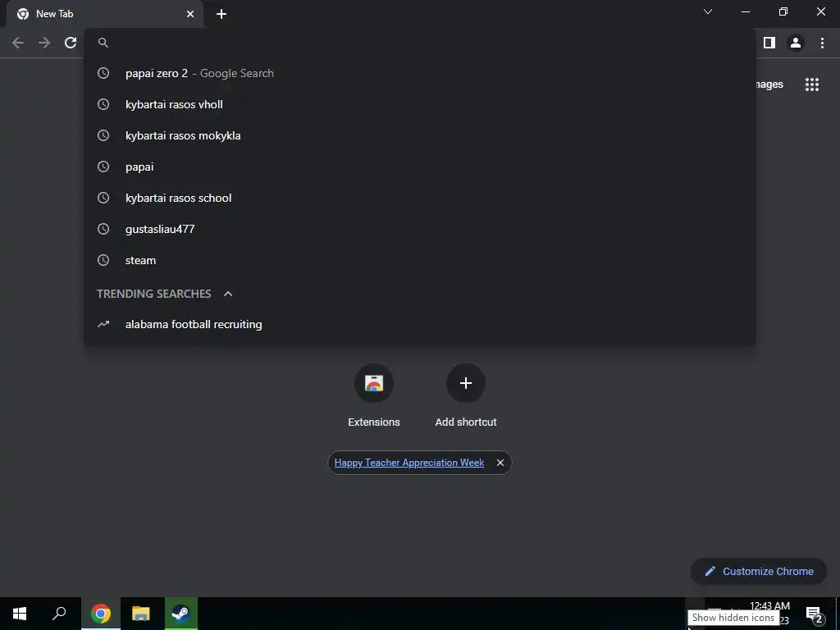
Task: Click Chrome icon in the taskbar
Action: [x=101, y=614]
